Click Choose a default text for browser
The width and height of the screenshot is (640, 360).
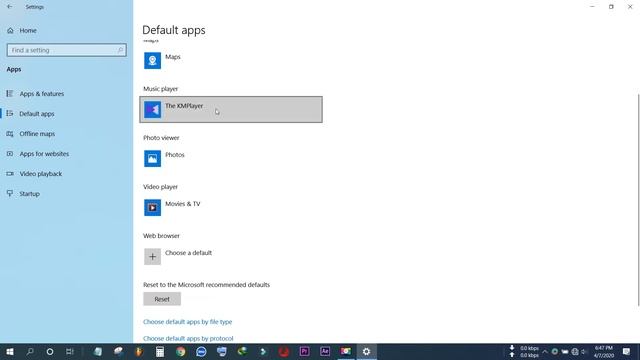[x=188, y=253]
